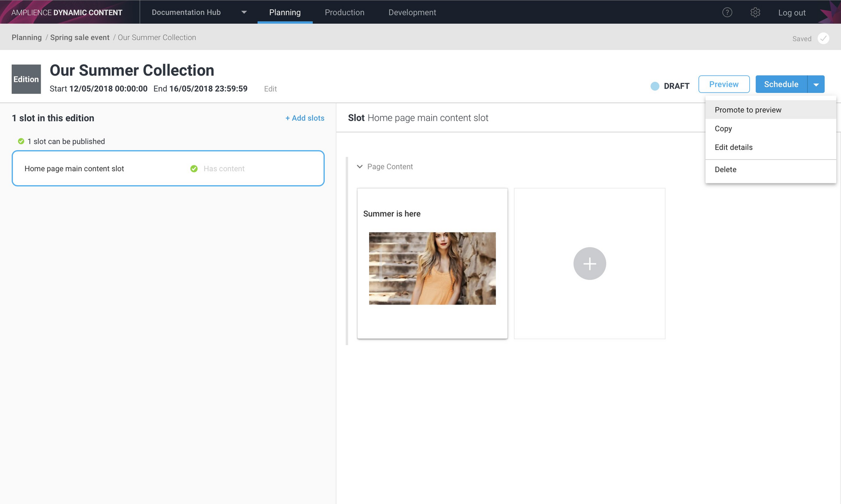This screenshot has width=841, height=504.
Task: Click the Preview button
Action: point(724,85)
